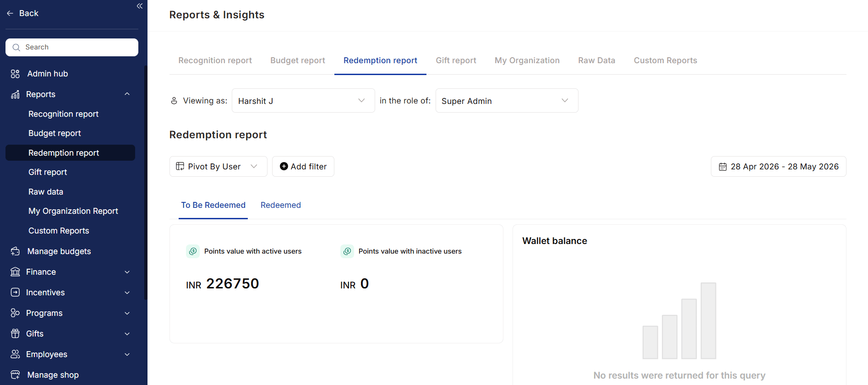Image resolution: width=868 pixels, height=385 pixels.
Task: Click the sidebar Search input field
Action: [x=72, y=47]
